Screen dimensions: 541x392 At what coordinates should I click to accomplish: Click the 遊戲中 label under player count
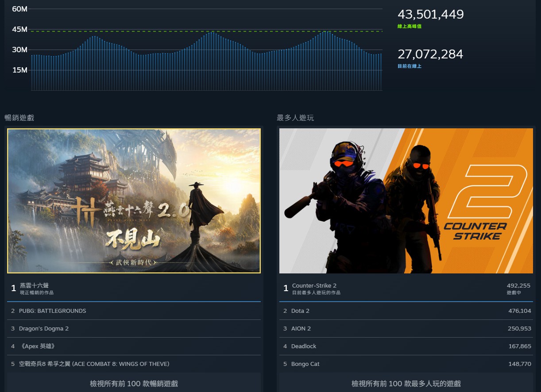tap(514, 293)
